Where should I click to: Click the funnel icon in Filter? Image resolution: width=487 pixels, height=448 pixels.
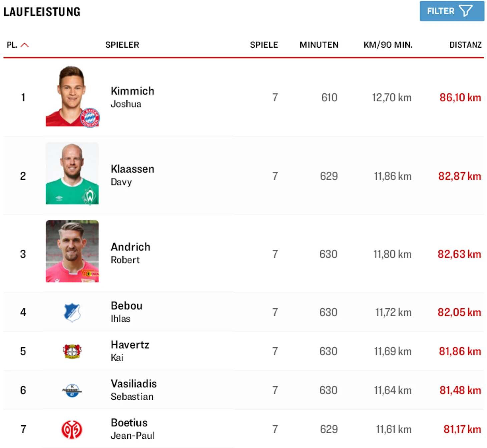(466, 11)
